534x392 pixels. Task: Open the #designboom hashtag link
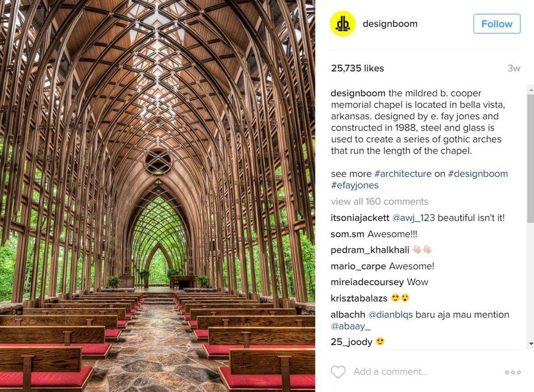pos(478,174)
